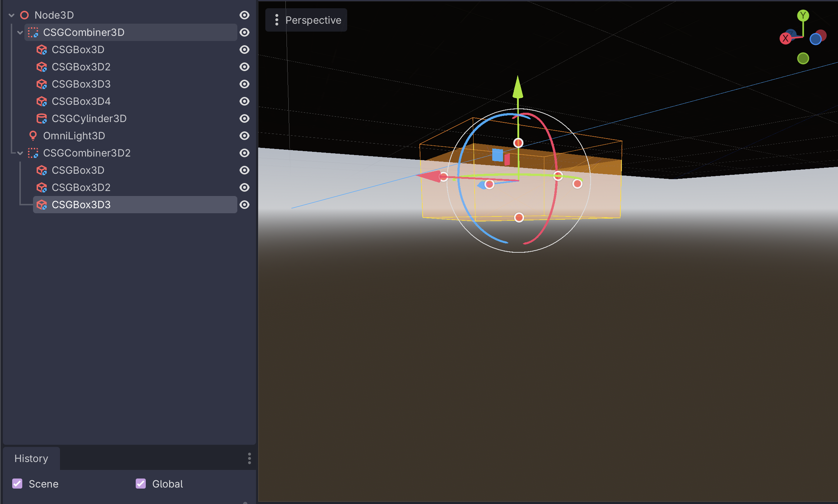Click the Node3D root circle icon
This screenshot has height=504, width=838.
24,15
